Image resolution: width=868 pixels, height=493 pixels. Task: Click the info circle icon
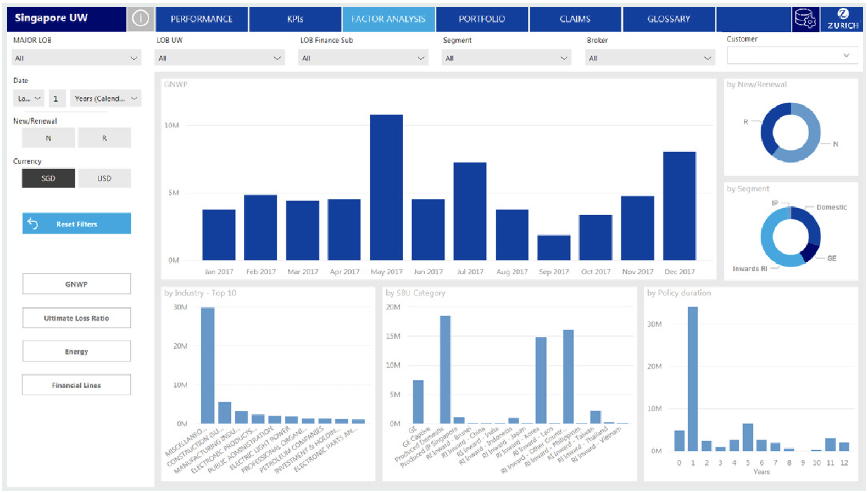coord(141,19)
